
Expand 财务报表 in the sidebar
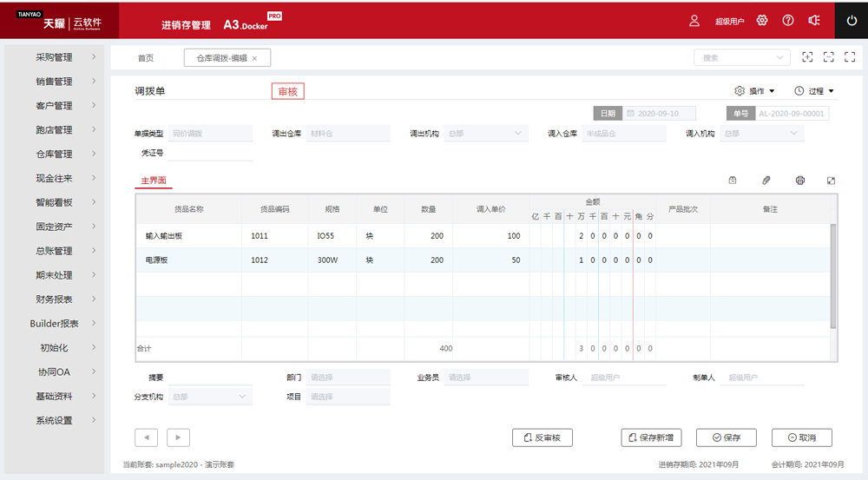pos(56,299)
